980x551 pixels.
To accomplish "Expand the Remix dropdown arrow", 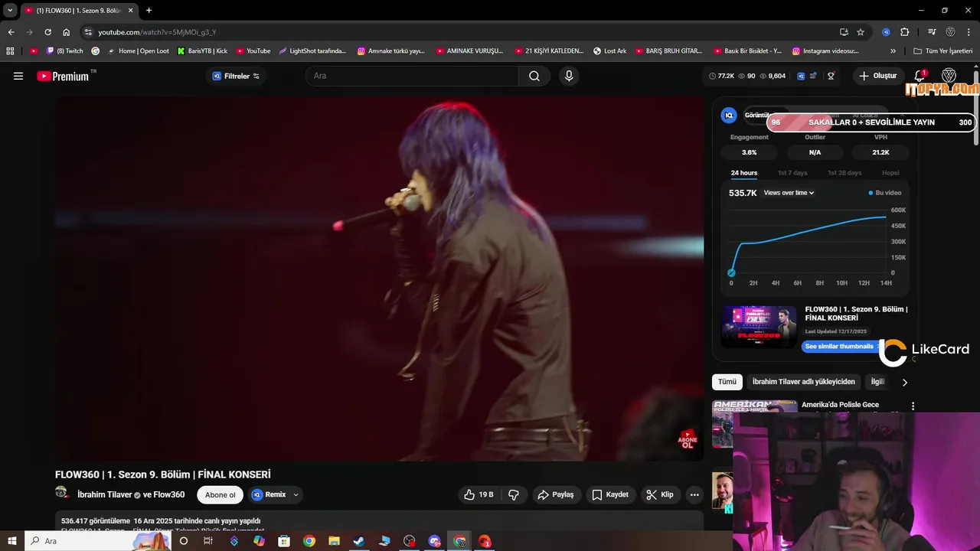I will click(296, 495).
